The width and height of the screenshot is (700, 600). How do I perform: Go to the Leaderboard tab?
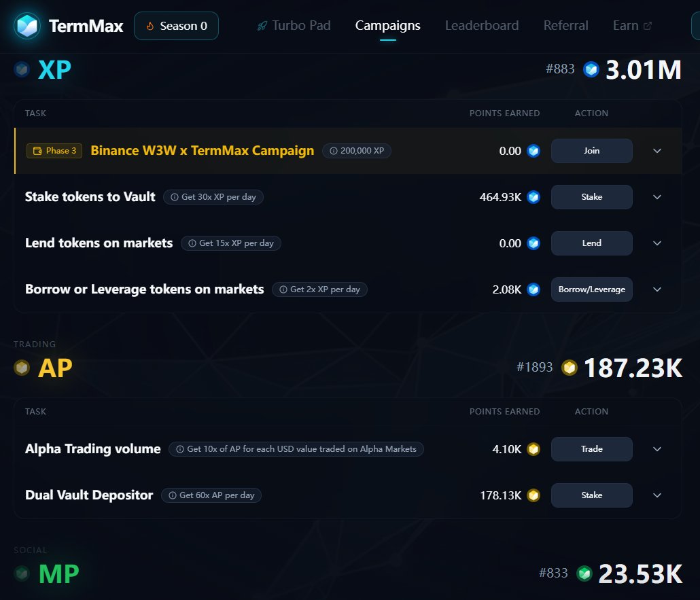point(482,26)
